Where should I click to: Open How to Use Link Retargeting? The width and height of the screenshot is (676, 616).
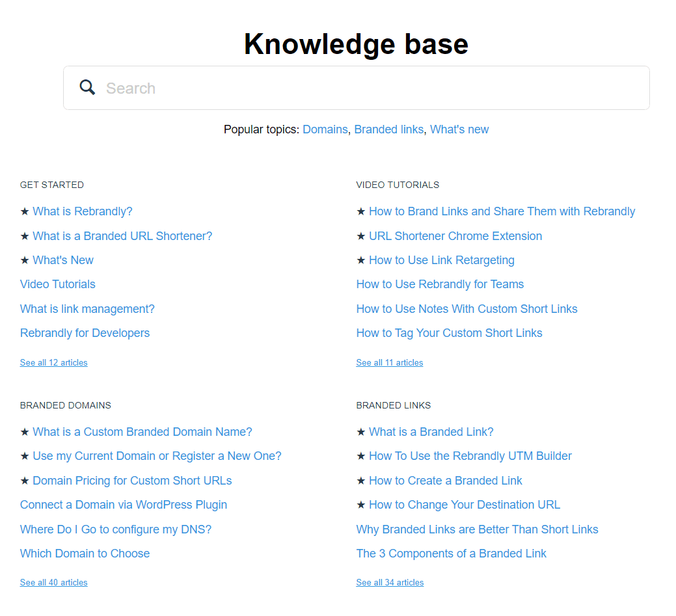click(x=441, y=260)
